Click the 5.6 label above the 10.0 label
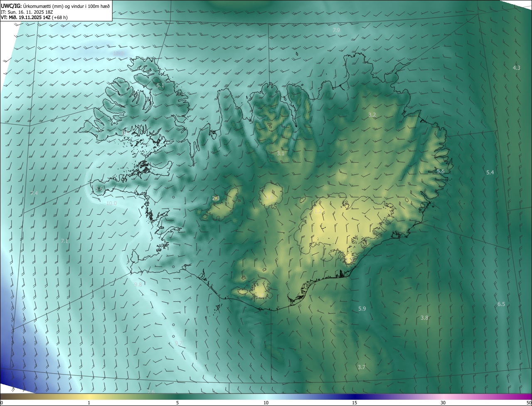This screenshot has height=406, width=532. (x=99, y=189)
